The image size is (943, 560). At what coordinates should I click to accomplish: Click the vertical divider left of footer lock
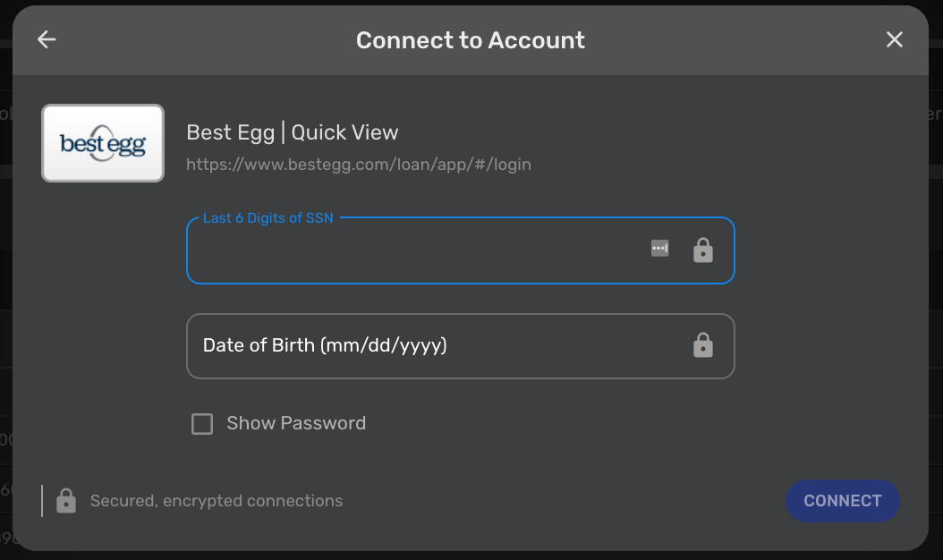(x=42, y=501)
